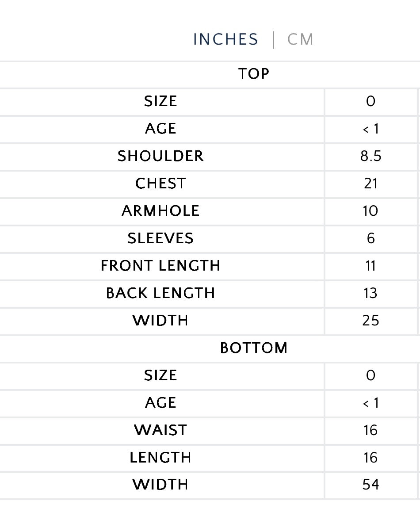Select the BACK LENGTH row label
The image size is (420, 524).
[160, 293]
